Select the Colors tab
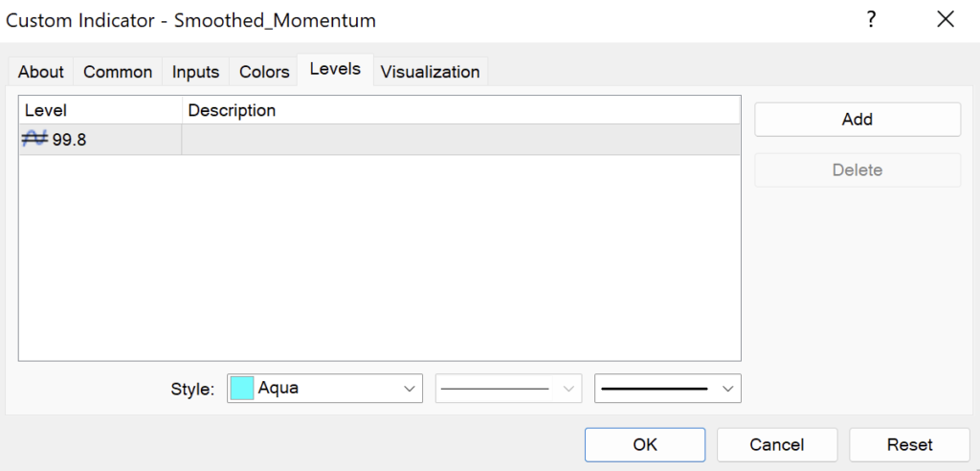980x471 pixels. [264, 72]
